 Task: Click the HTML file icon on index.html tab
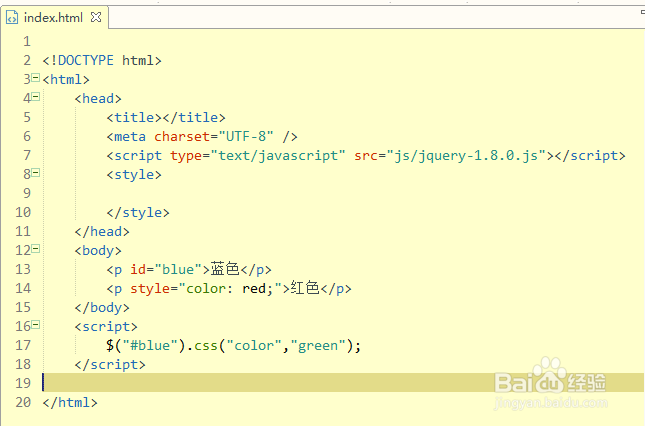(x=12, y=18)
